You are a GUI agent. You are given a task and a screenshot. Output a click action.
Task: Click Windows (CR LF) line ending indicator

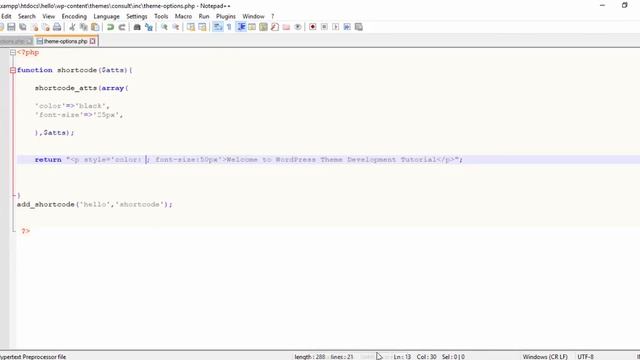point(545,357)
